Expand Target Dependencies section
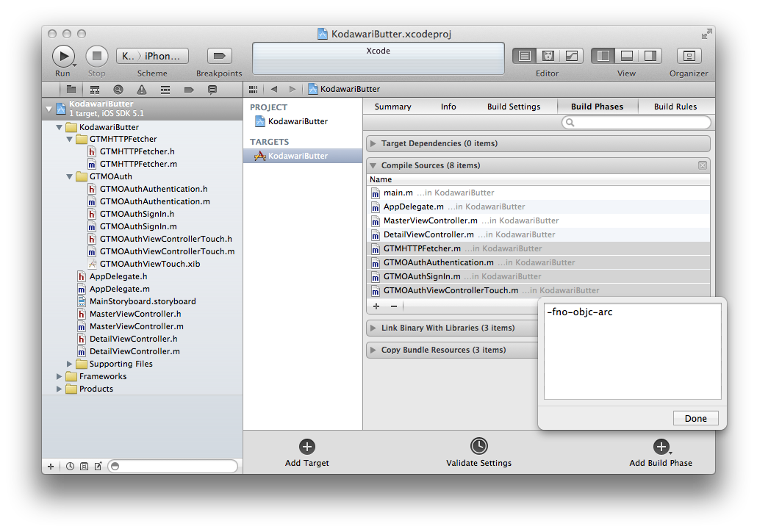The width and height of the screenshot is (757, 532). tap(373, 144)
